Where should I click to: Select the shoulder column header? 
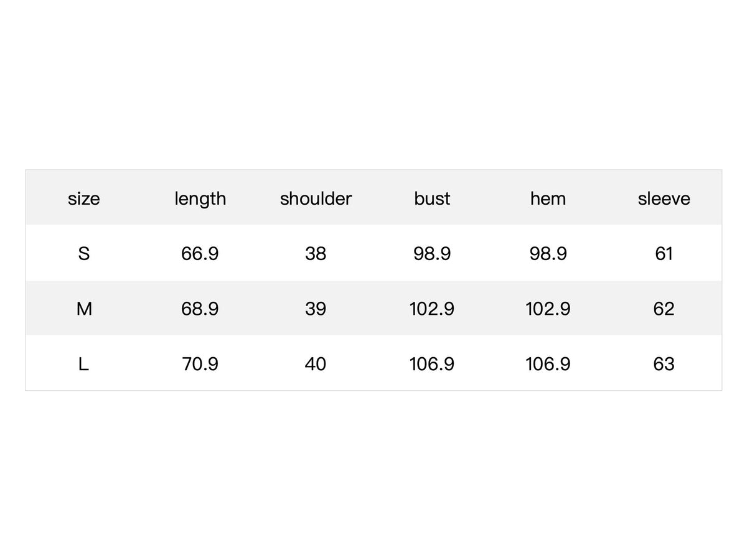316,198
